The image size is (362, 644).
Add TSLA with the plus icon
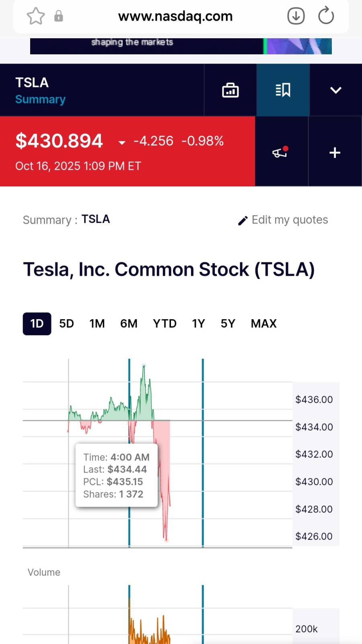tap(335, 153)
